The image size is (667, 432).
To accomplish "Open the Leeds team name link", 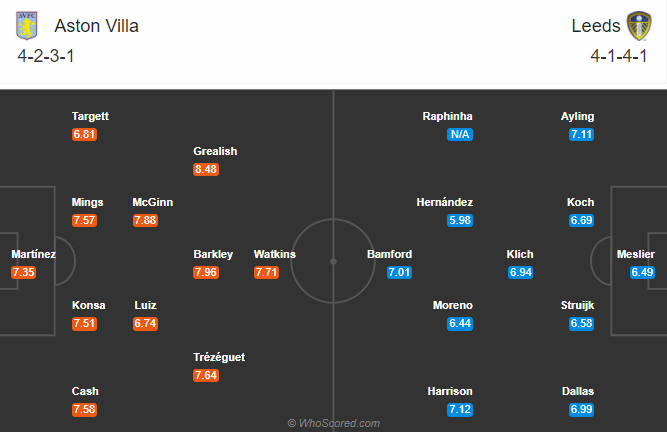I will [595, 26].
